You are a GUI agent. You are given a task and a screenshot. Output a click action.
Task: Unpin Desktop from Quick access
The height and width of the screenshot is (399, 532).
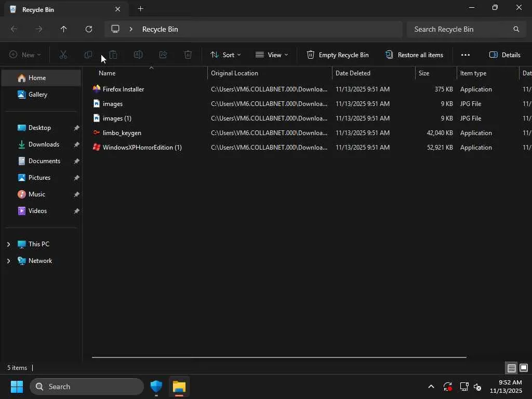(77, 128)
